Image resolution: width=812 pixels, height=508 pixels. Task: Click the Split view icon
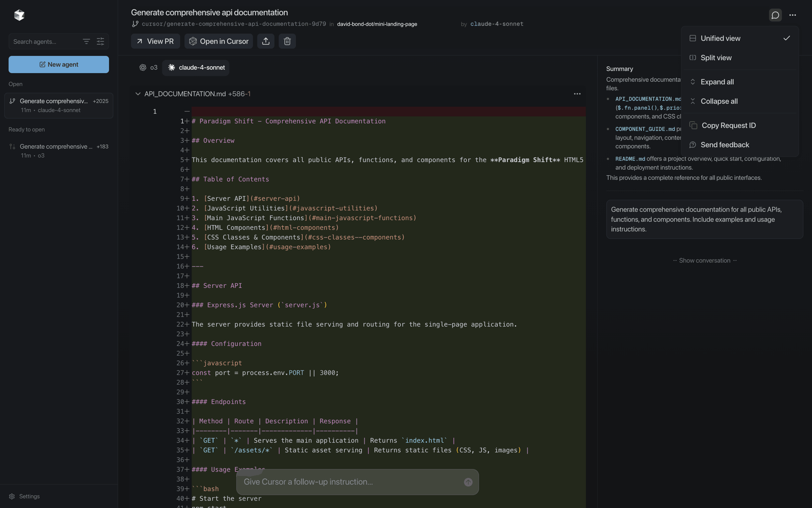(x=693, y=58)
